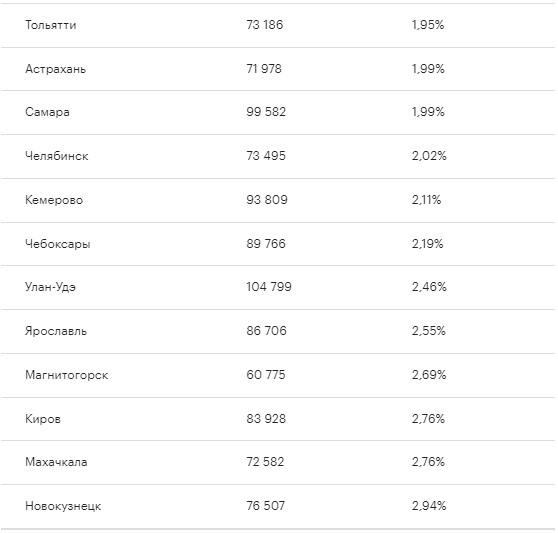Viewport: 558px width, 533px height.
Task: Click the percentage 2,11% for Кемерово
Action: click(x=426, y=200)
